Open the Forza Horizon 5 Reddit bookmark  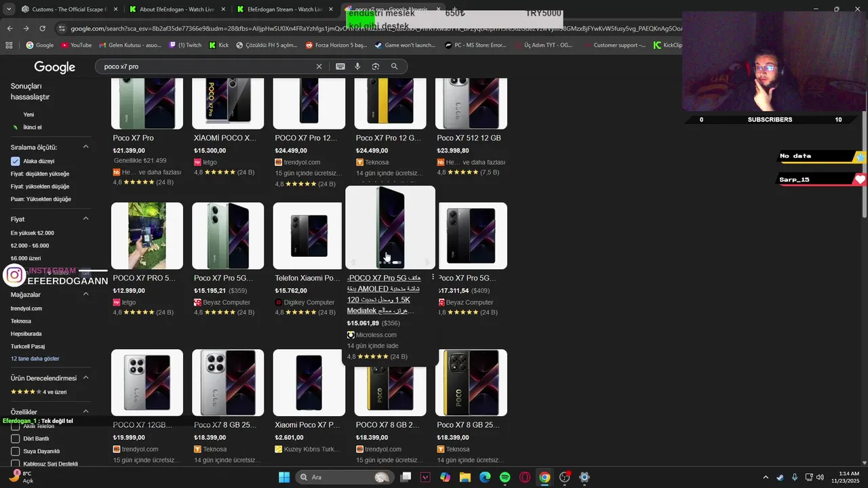[336, 45]
